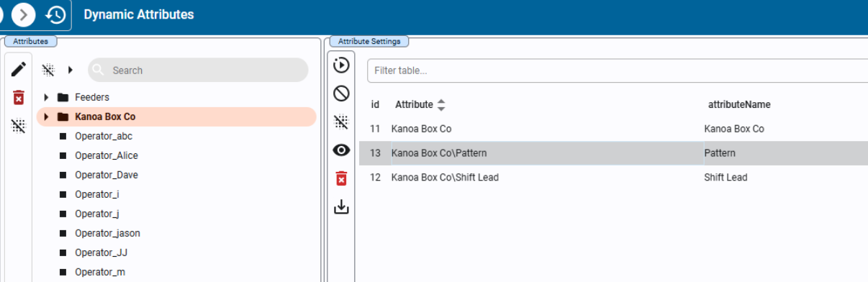The width and height of the screenshot is (868, 282).
Task: Select Operator_Alice in the tree
Action: click(x=106, y=155)
